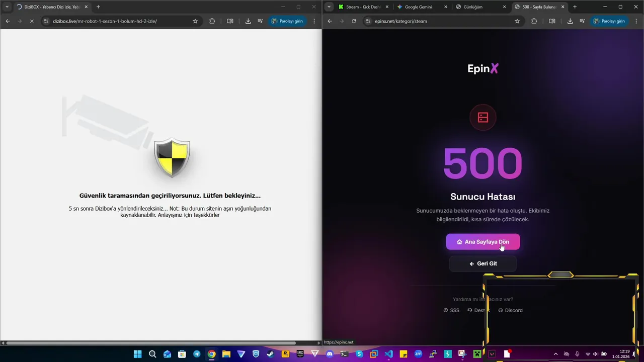Image resolution: width=644 pixels, height=362 pixels.
Task: Bookmark epinx.net page with star icon
Action: [517, 21]
